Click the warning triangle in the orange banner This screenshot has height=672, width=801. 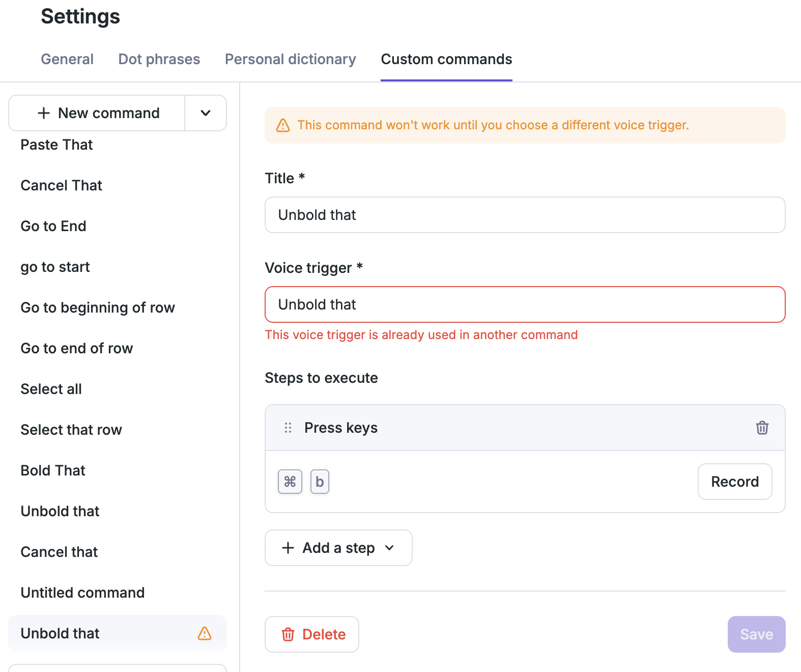point(283,125)
